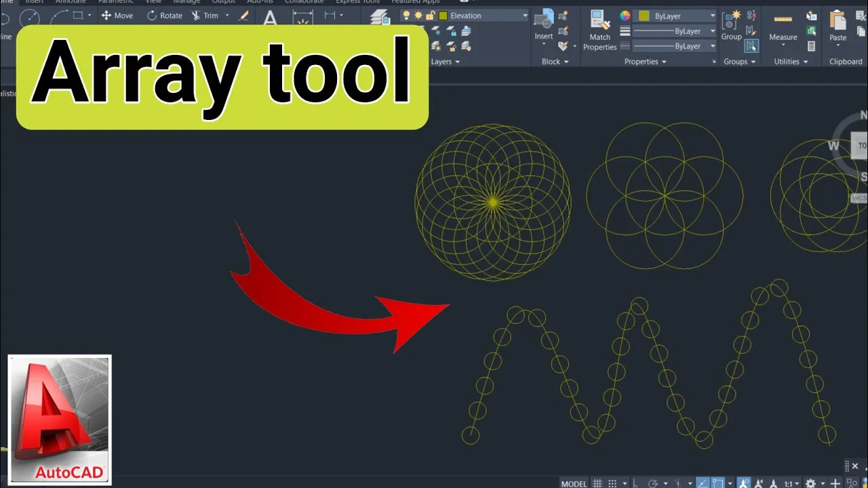Expand the Block panel
The height and width of the screenshot is (488, 868).
tap(555, 62)
